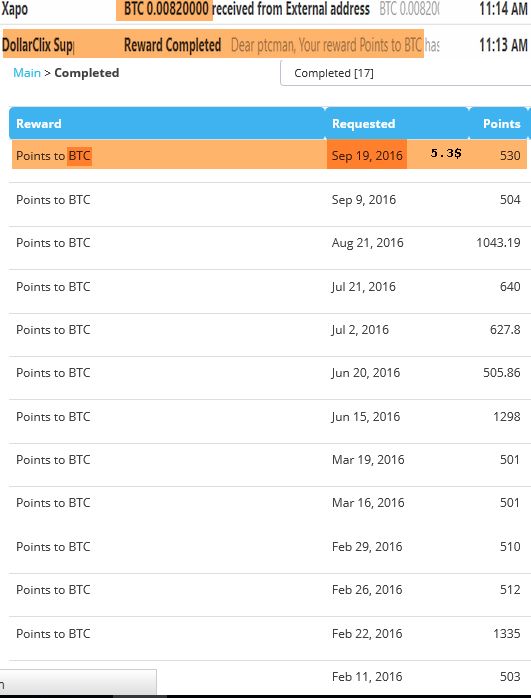Select the Jun 20, 2016 reward row

[x=269, y=373]
